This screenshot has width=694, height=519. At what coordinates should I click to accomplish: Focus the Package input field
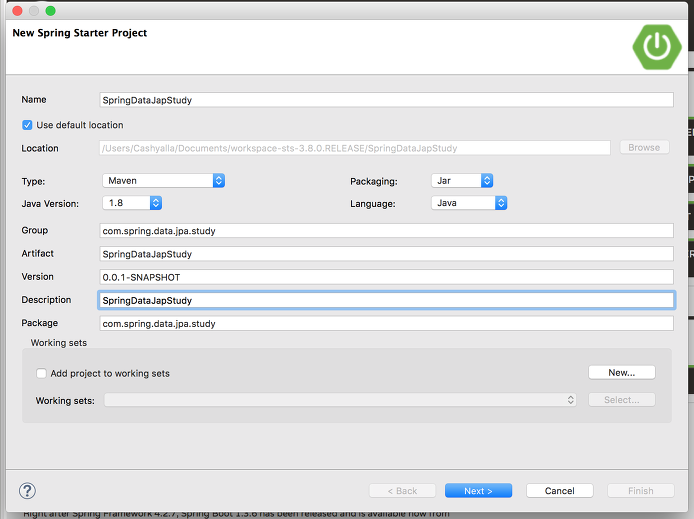tap(386, 323)
